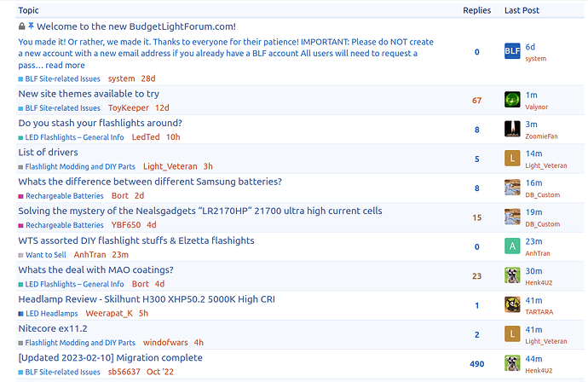
Task: Open BLF Site-related Issues category under welcome topic
Action: (60, 78)
